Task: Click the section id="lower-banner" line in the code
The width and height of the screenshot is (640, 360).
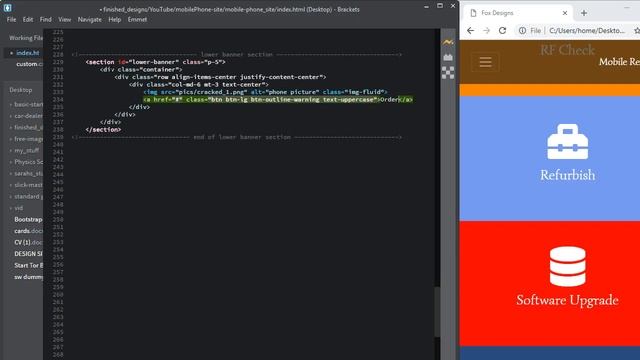Action: click(156, 62)
